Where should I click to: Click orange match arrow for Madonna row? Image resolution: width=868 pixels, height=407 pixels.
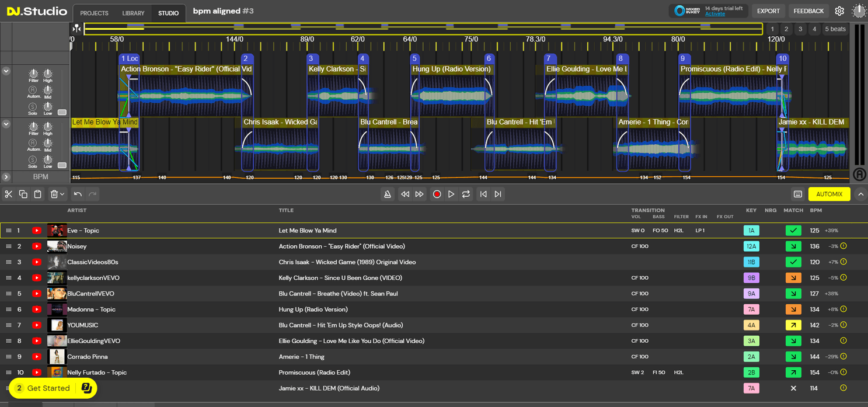tap(793, 309)
